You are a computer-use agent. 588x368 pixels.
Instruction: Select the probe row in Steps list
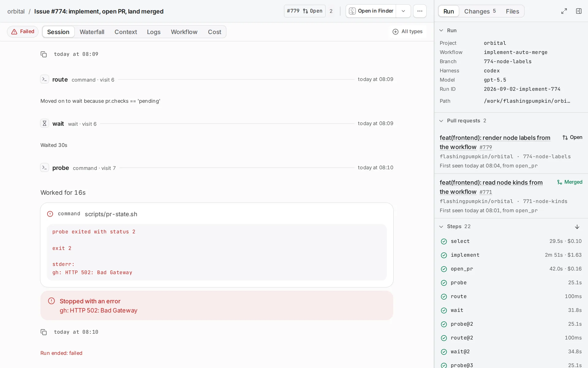point(511,283)
